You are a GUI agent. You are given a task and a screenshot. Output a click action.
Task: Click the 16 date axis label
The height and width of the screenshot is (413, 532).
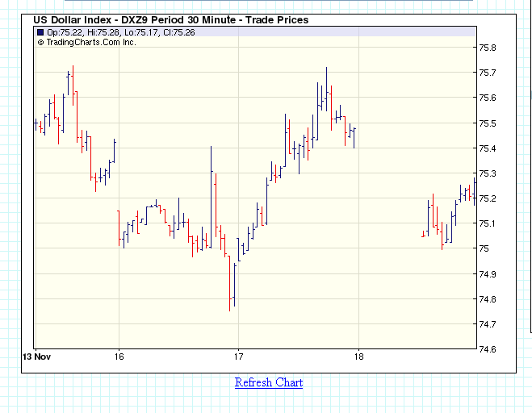(119, 357)
